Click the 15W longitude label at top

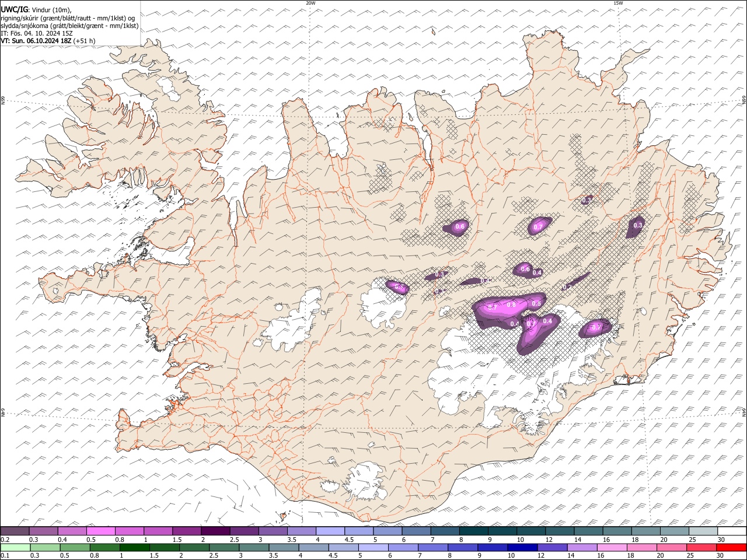[618, 3]
